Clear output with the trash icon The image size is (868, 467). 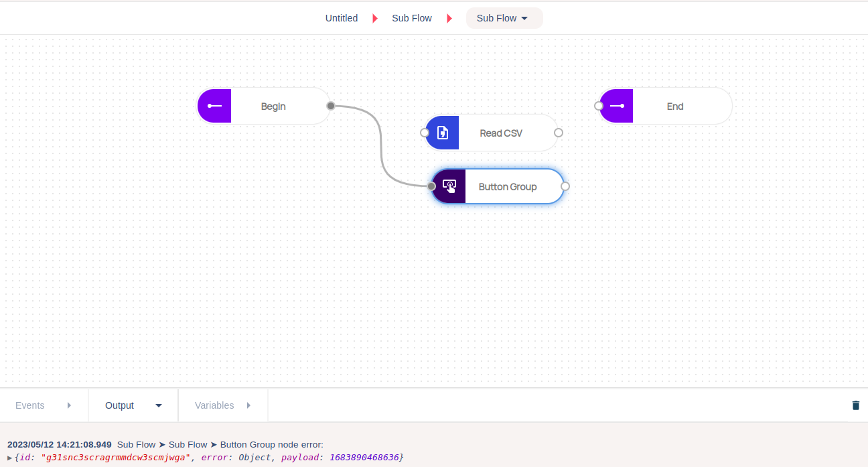855,405
